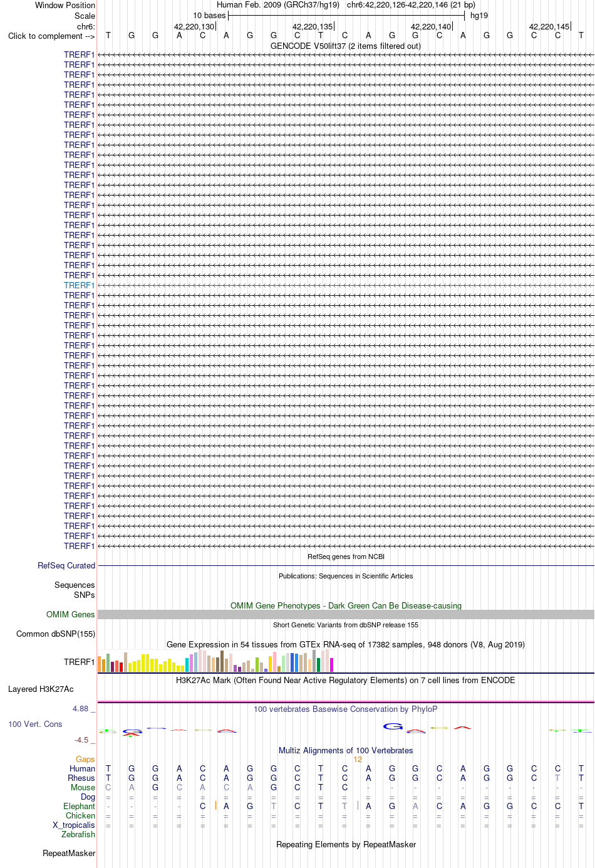Screen dimensions: 595x868
Task: Click the orange 12 gap marker
Action: point(358,759)
